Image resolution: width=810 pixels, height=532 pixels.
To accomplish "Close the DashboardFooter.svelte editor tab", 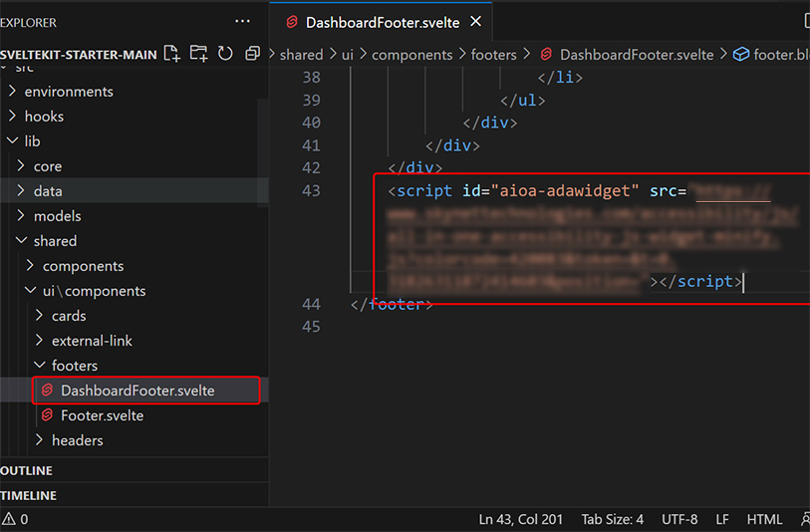I will 476,22.
